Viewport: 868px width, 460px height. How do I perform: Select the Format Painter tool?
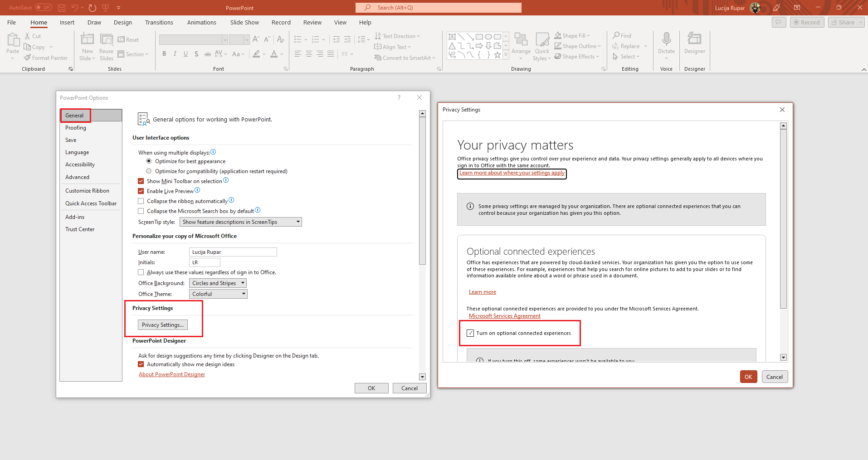pyautogui.click(x=46, y=58)
